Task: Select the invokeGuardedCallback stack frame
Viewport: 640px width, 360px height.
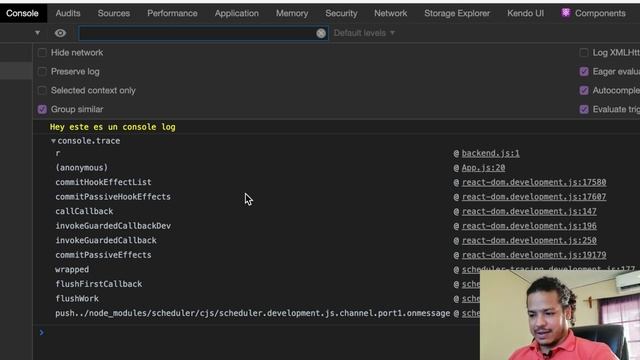Action: pos(106,240)
